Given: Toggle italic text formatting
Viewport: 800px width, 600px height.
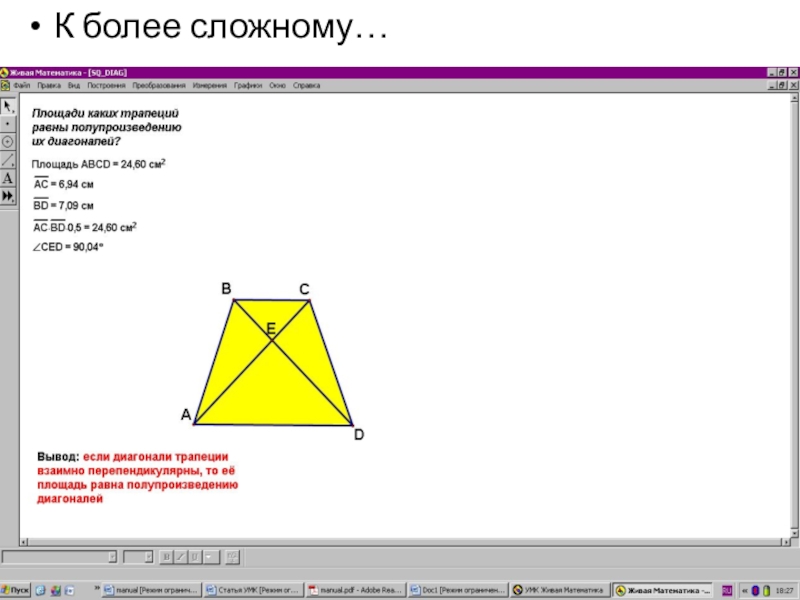Looking at the screenshot, I should click(182, 556).
